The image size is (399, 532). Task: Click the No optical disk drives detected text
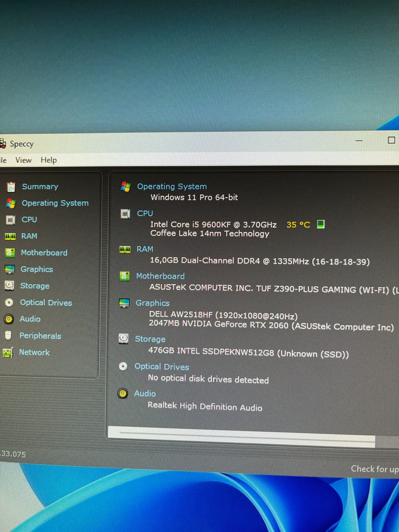tap(208, 379)
